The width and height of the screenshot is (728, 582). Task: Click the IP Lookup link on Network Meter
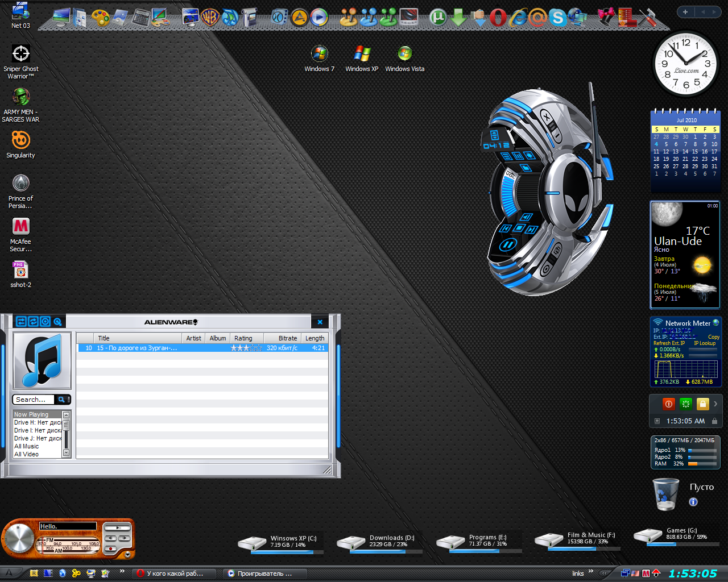click(704, 342)
